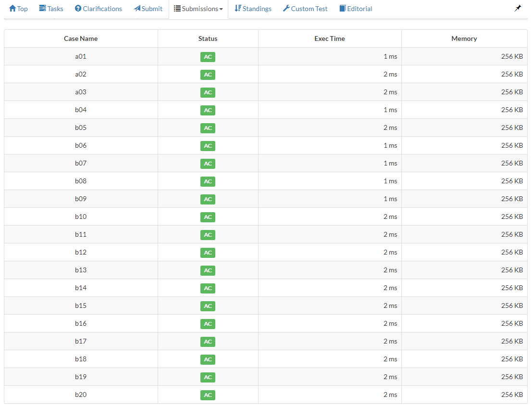Click the exec time in row b19
Screen dimensions: 532x408
[x=390, y=377]
